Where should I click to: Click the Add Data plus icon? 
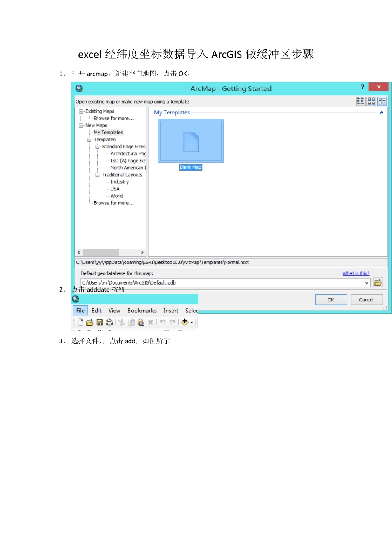pyautogui.click(x=185, y=322)
